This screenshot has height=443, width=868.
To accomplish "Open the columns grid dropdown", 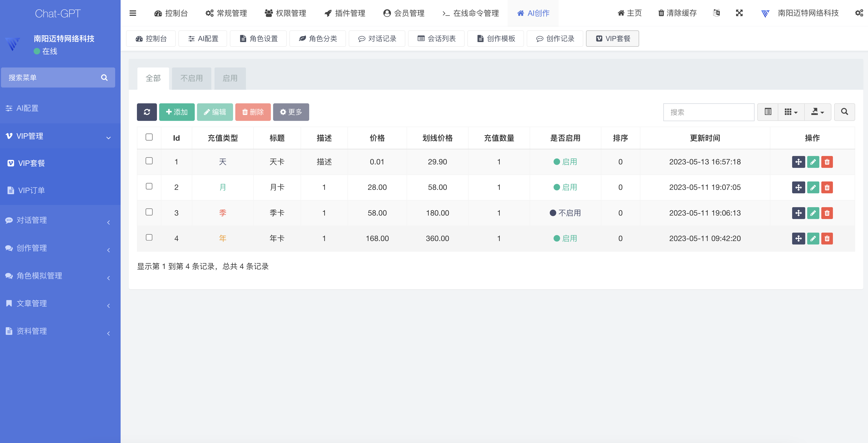I will point(791,112).
